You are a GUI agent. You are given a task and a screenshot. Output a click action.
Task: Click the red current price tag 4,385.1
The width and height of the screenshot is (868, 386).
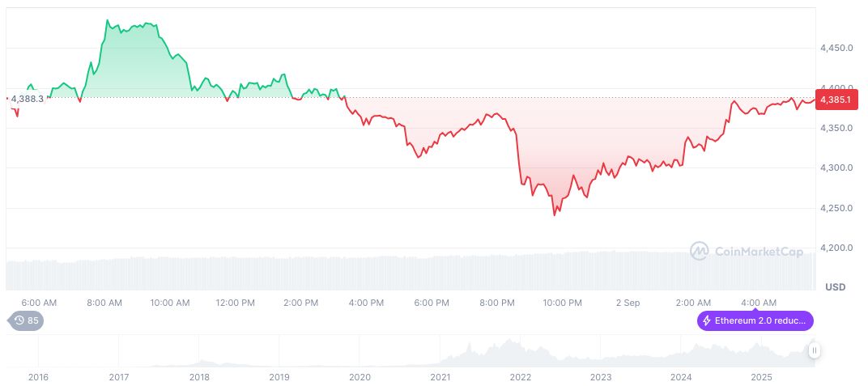(x=834, y=100)
